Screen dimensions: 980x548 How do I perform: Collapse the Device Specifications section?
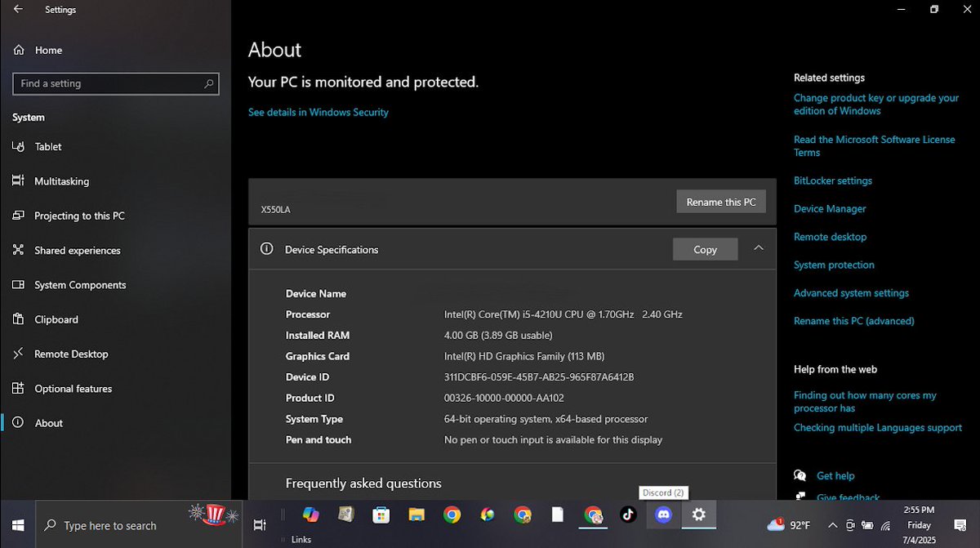tap(759, 248)
